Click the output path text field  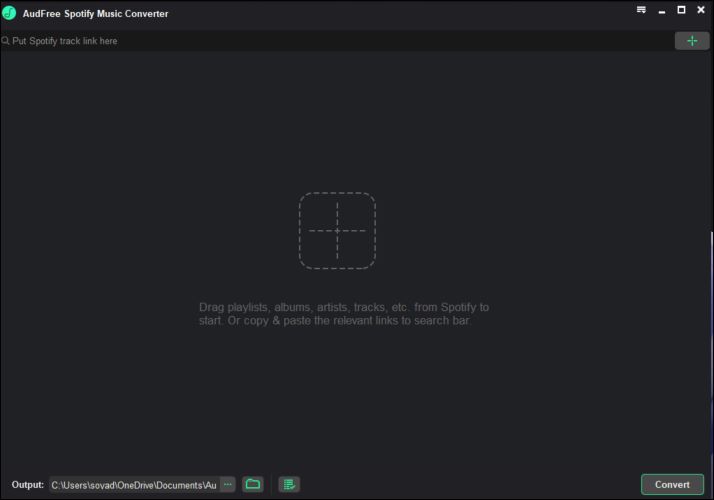(134, 485)
